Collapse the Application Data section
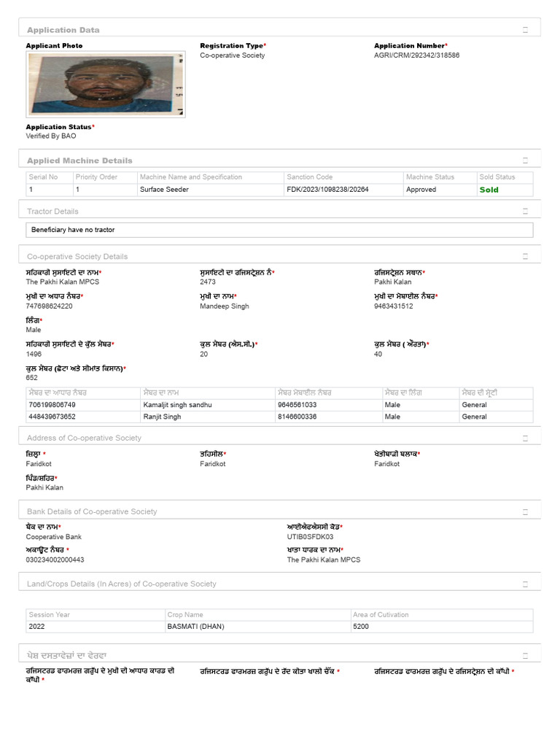 tap(525, 29)
